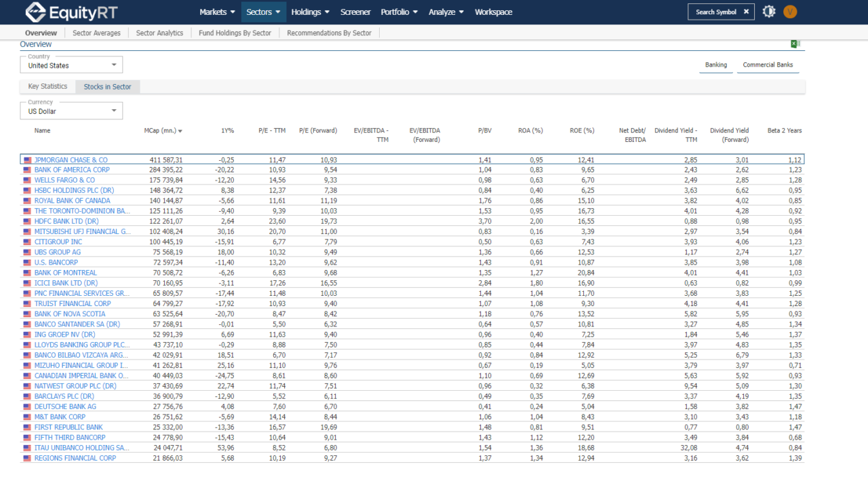The height and width of the screenshot is (496, 868).
Task: Click the flag icon beside JPMorgan Chase
Action: [27, 160]
